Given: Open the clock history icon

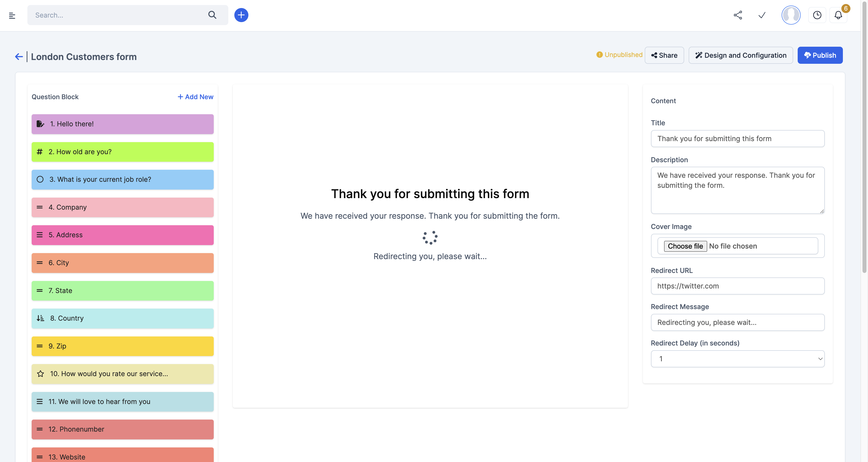Looking at the screenshot, I should pyautogui.click(x=817, y=15).
